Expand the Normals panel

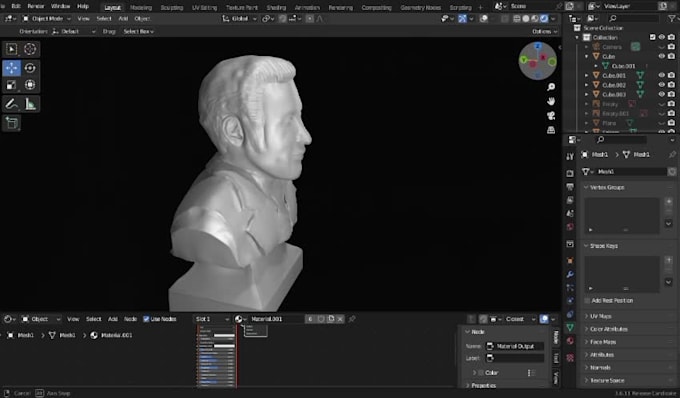(586, 367)
